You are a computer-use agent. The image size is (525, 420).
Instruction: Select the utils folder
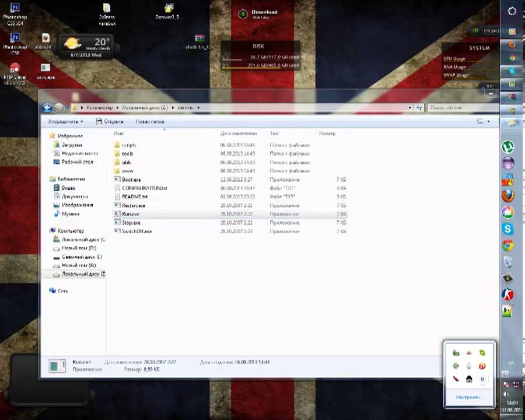[230, 162]
